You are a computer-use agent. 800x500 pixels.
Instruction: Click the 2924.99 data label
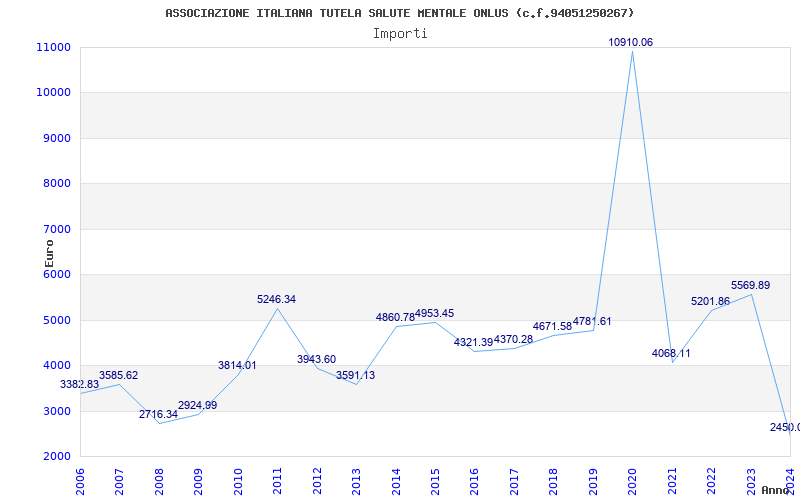(197, 405)
